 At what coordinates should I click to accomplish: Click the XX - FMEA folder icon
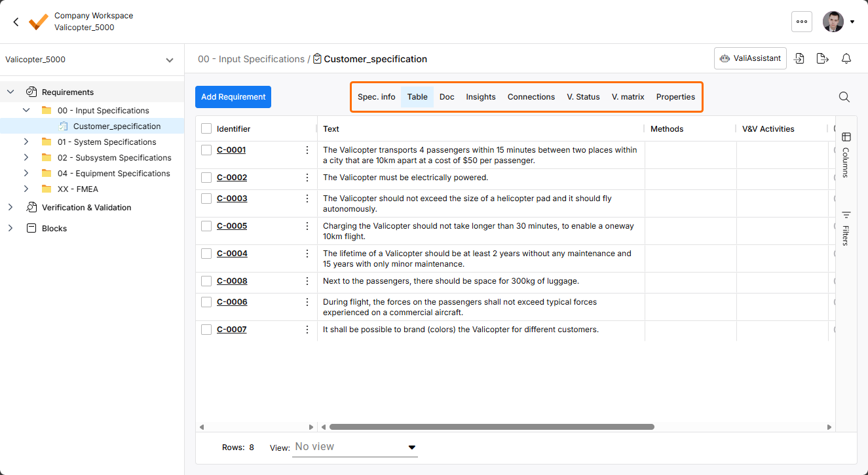47,189
